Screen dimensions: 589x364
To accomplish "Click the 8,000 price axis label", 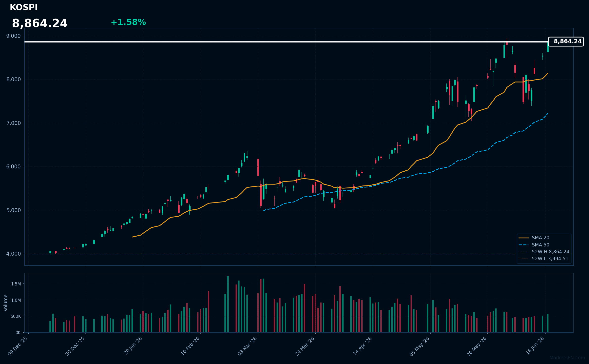I will tap(14, 80).
